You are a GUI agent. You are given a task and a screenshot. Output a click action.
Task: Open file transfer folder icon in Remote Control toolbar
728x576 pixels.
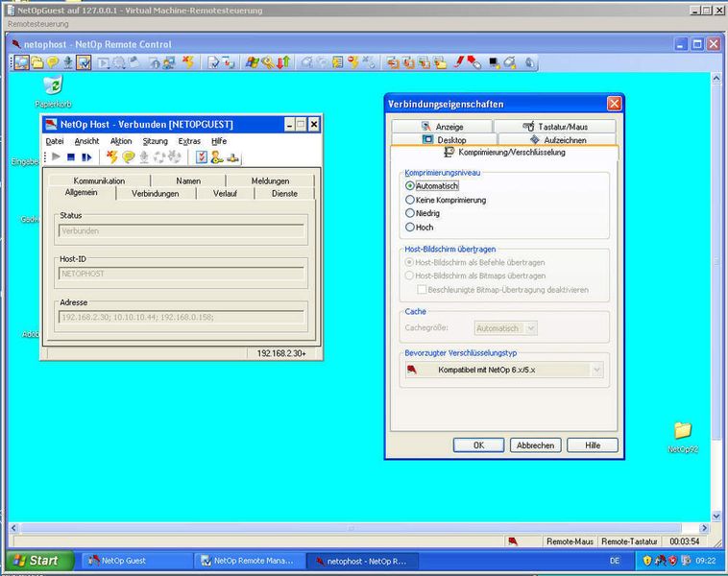point(37,62)
